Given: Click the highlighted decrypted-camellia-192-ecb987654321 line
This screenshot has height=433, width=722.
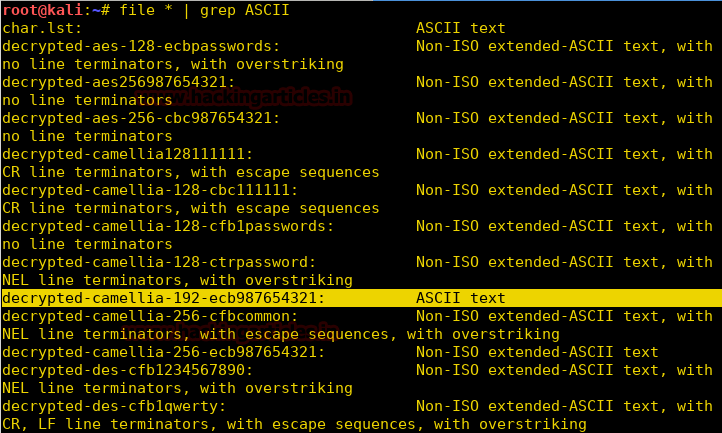Looking at the screenshot, I should pos(163,298).
